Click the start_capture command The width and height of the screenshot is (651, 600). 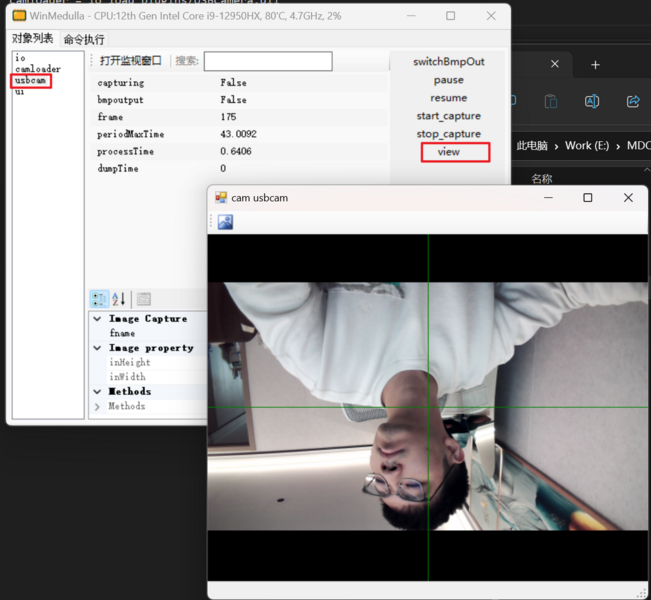click(x=448, y=116)
